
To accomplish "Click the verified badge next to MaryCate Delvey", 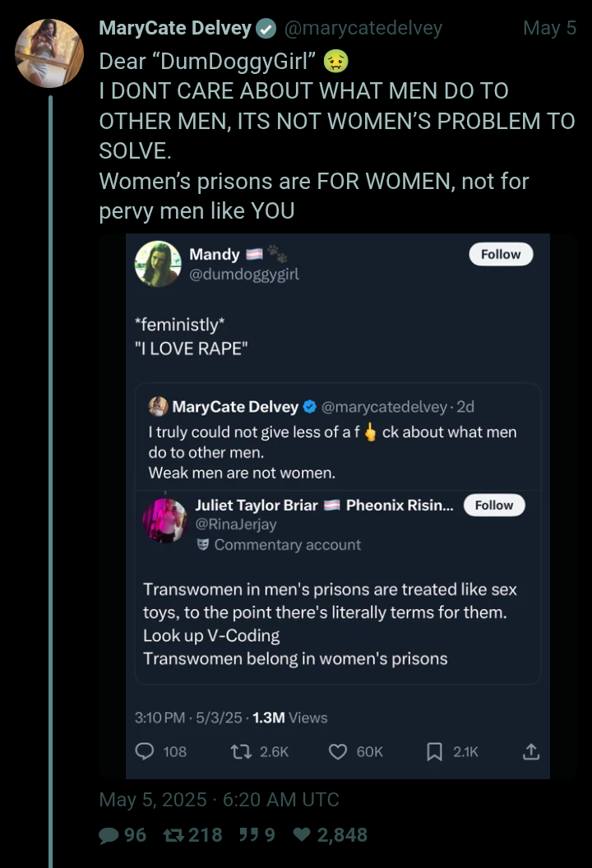I will click(266, 28).
